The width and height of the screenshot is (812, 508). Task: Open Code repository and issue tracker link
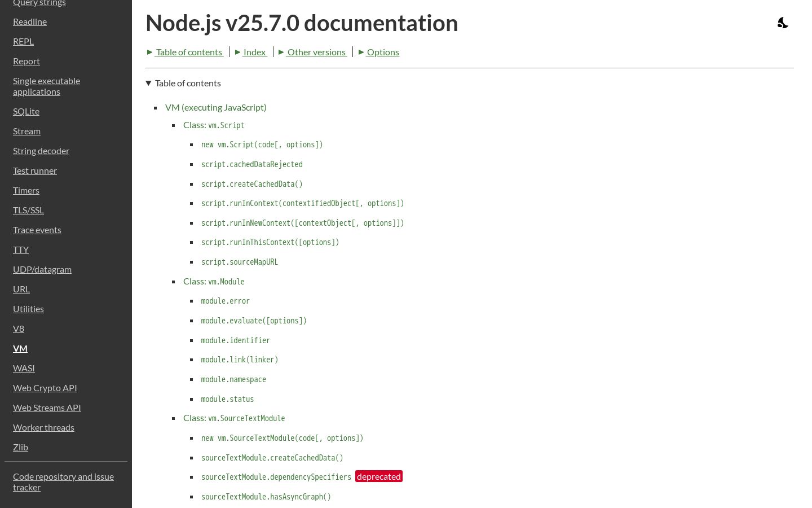(63, 481)
